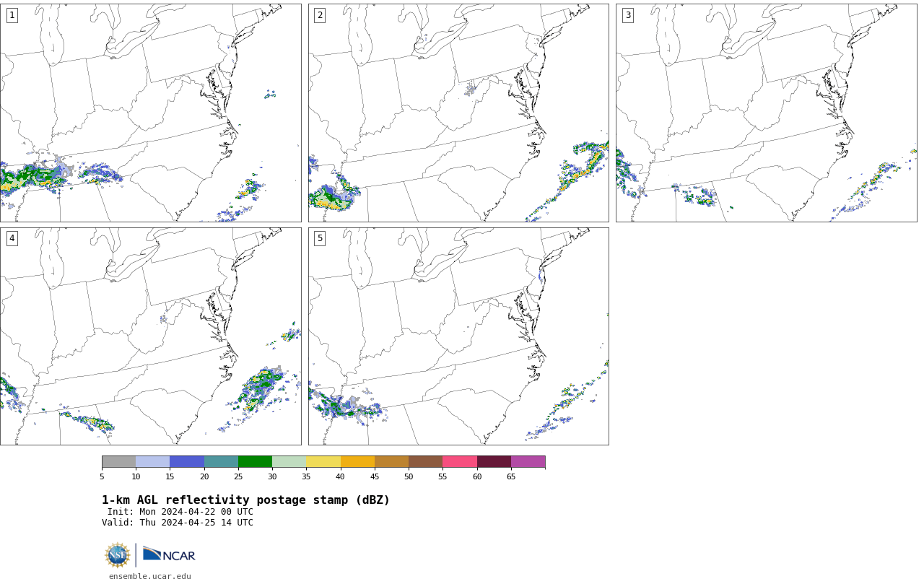The height and width of the screenshot is (584, 924).
Task: Open ensemble member 5 map thumbnail
Action: point(458,336)
